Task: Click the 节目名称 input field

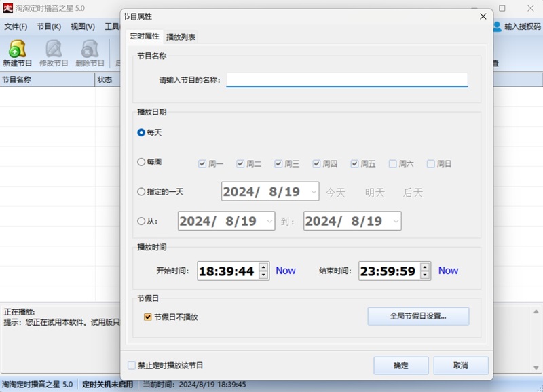Action: coord(347,80)
